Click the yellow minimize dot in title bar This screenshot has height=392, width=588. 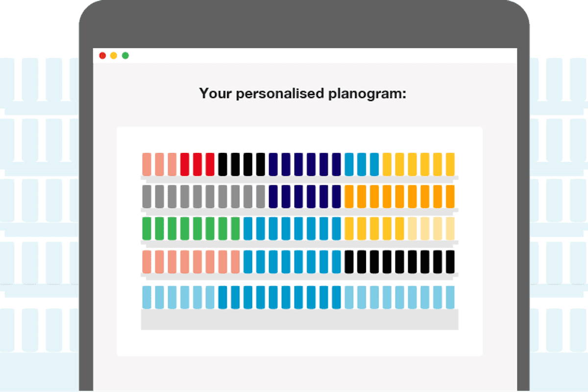pos(114,55)
